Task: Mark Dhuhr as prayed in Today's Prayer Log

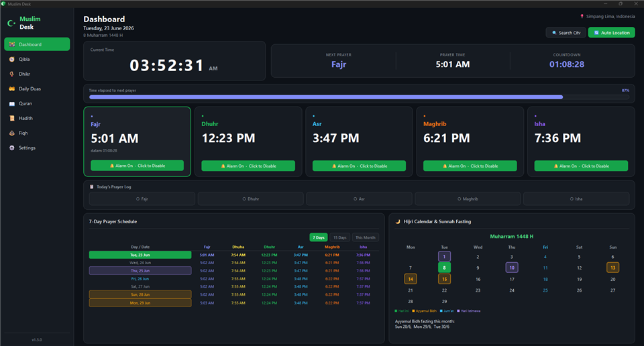Action: click(x=250, y=198)
